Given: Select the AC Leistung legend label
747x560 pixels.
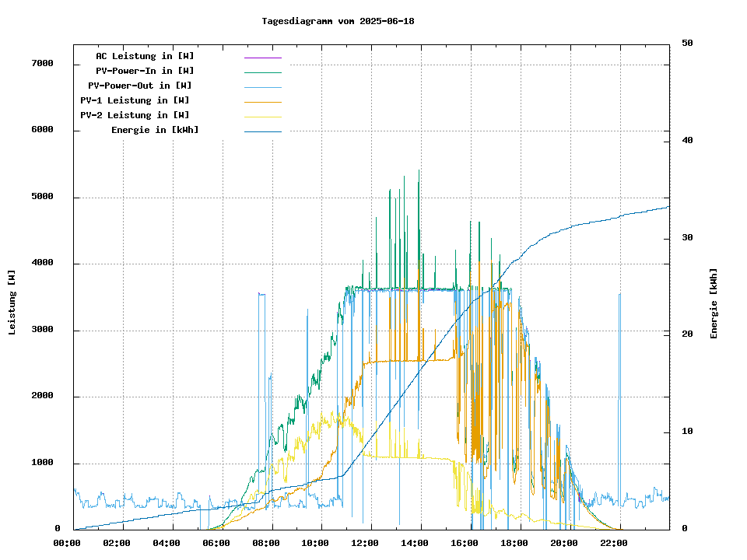Looking at the screenshot, I should coord(145,56).
